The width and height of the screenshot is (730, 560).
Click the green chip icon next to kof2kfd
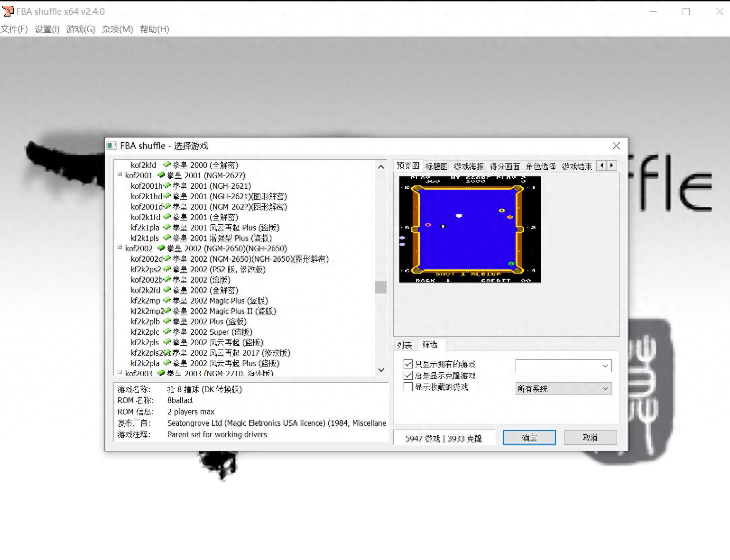167,165
